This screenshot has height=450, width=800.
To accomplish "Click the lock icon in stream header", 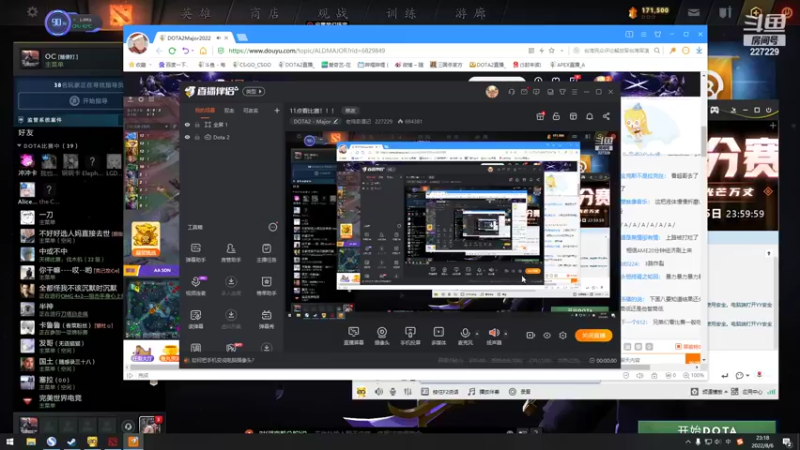I will [x=556, y=116].
